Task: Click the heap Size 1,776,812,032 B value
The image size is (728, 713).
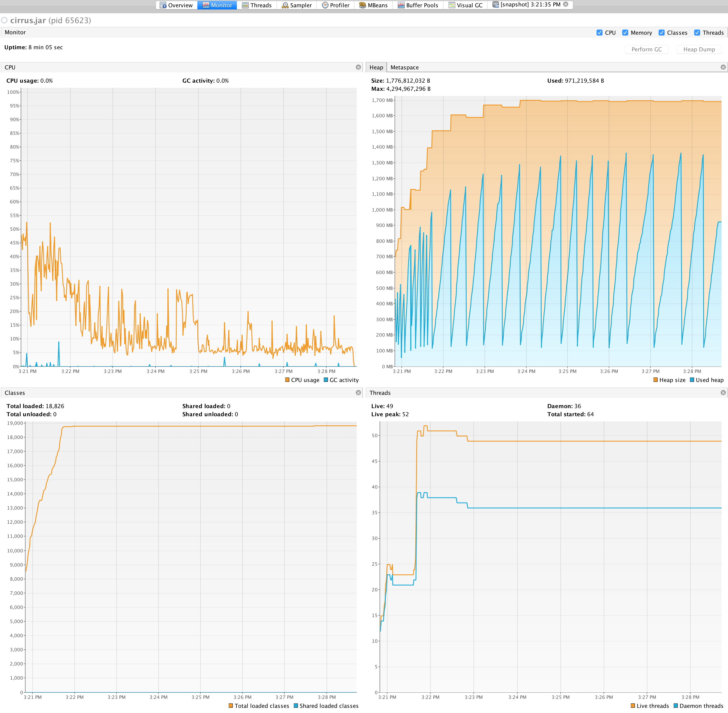Action: 408,81
